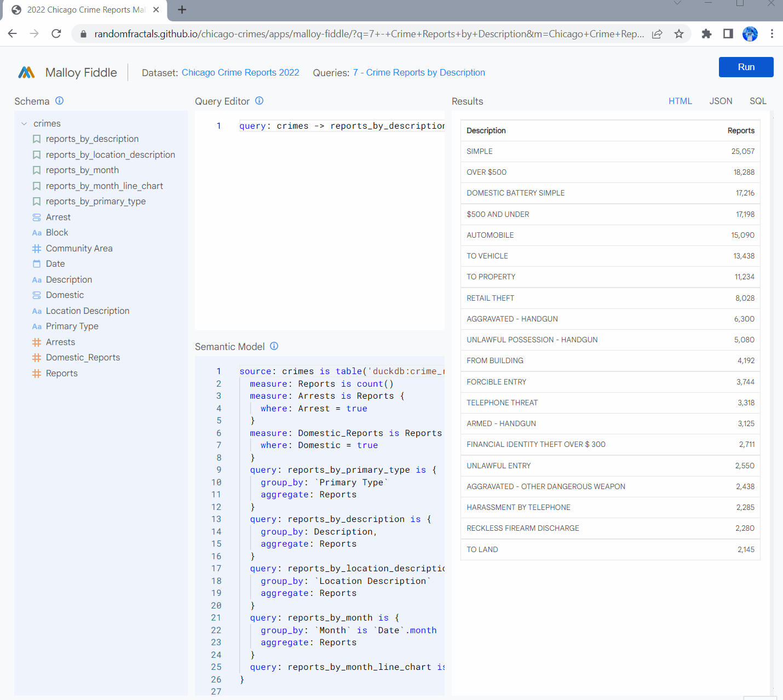The width and height of the screenshot is (783, 700).
Task: Click the string type icon beside Block
Action: 37,233
